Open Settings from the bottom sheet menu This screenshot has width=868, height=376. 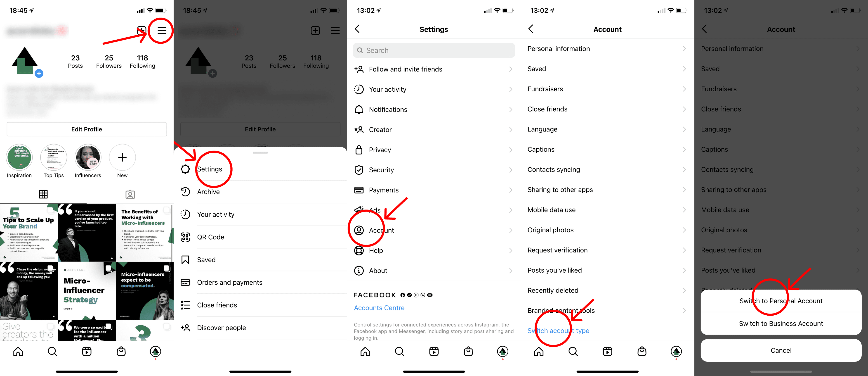(260, 169)
